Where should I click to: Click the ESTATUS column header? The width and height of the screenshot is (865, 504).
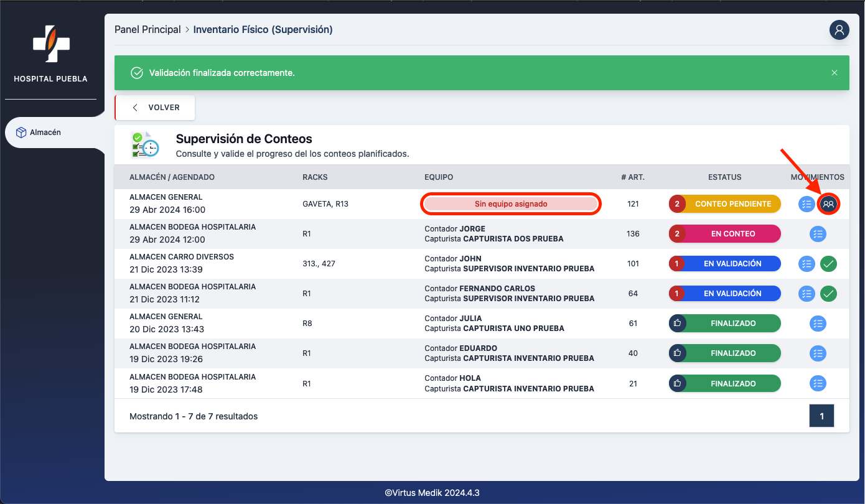pyautogui.click(x=724, y=177)
